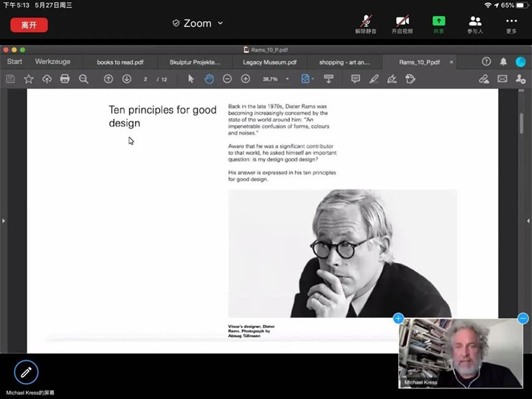Bookmark document with the star icon
Screen dimensions: 532x399
[29, 79]
